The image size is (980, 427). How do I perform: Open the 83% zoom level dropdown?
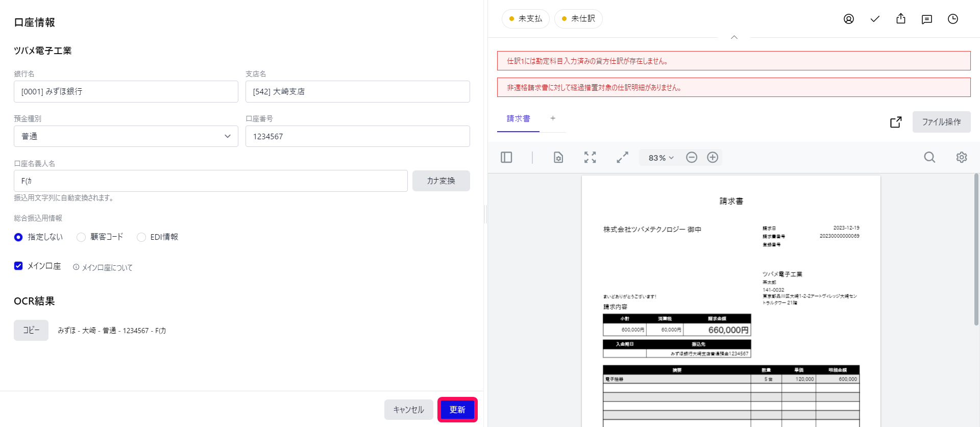(661, 158)
